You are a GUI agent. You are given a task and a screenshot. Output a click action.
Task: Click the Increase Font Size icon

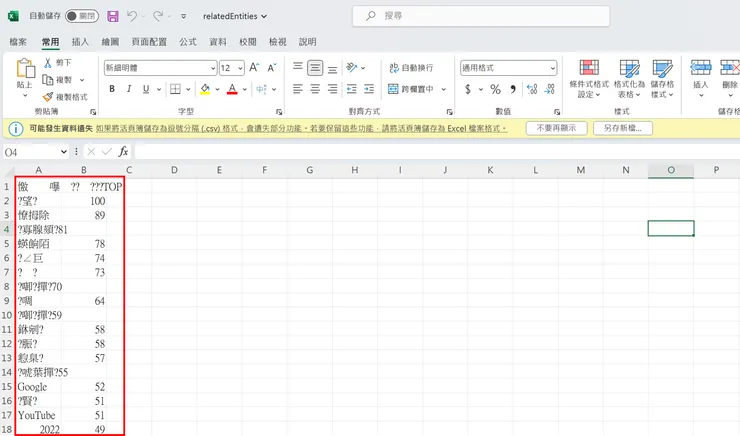point(254,67)
